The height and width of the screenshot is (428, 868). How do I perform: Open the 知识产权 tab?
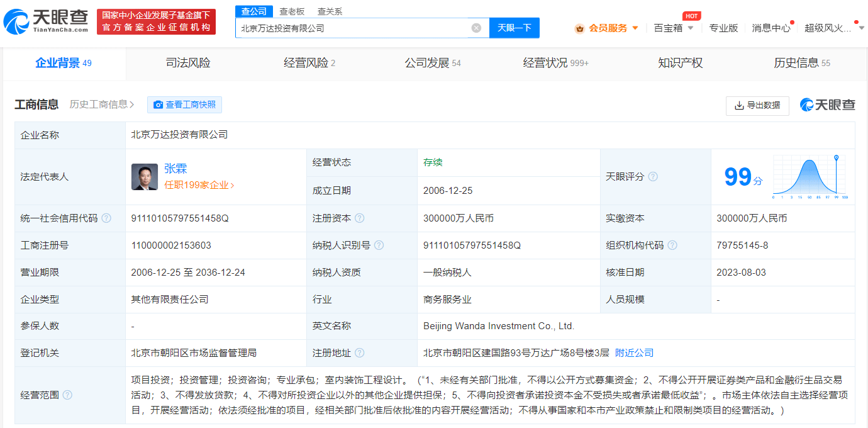coord(680,63)
